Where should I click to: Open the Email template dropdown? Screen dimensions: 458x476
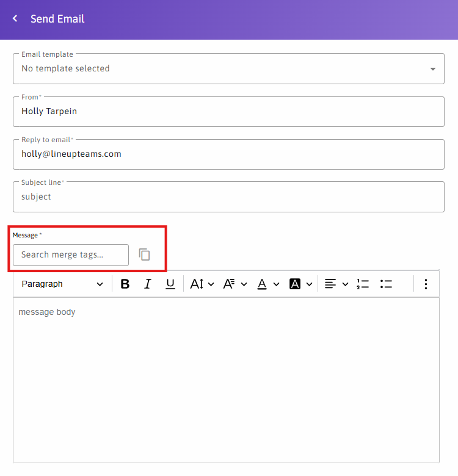click(x=229, y=68)
